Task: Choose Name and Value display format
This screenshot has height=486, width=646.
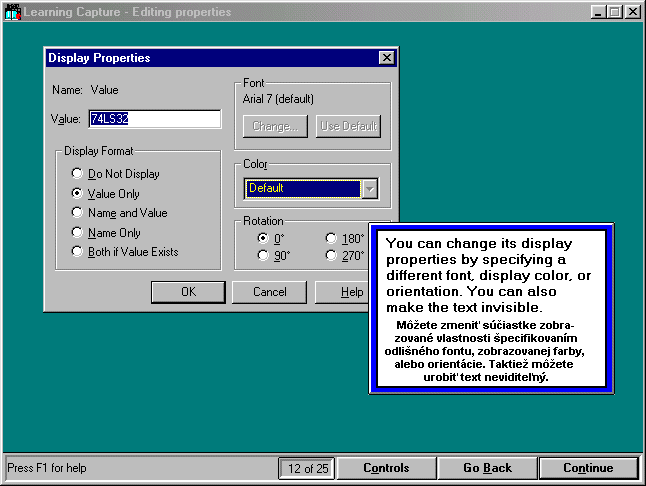Action: click(x=77, y=213)
